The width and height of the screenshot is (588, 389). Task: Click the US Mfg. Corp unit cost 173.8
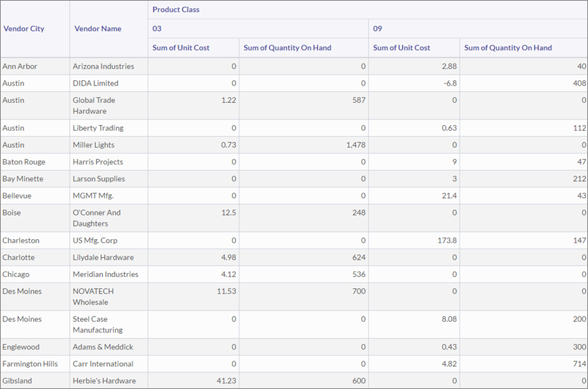[x=446, y=240]
